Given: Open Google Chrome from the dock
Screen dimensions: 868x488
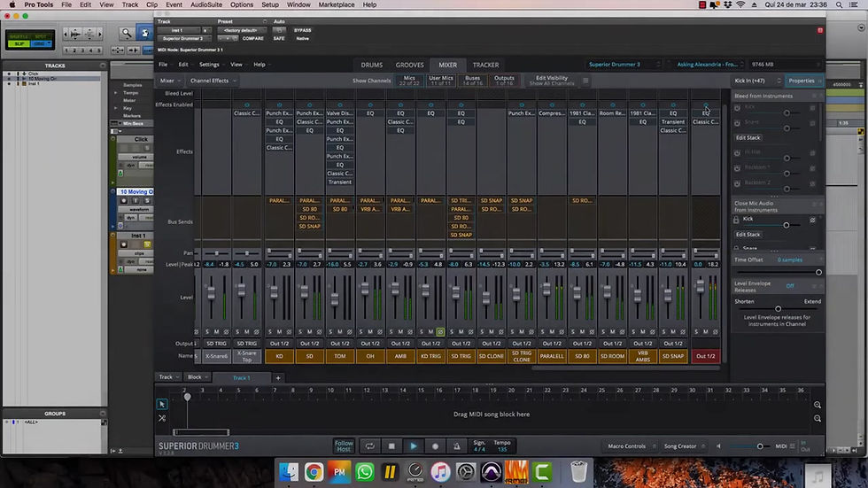Looking at the screenshot, I should coord(314,472).
